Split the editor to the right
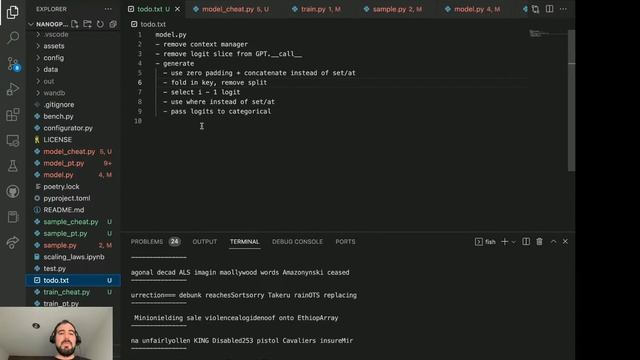The image size is (640, 360). (x=549, y=9)
